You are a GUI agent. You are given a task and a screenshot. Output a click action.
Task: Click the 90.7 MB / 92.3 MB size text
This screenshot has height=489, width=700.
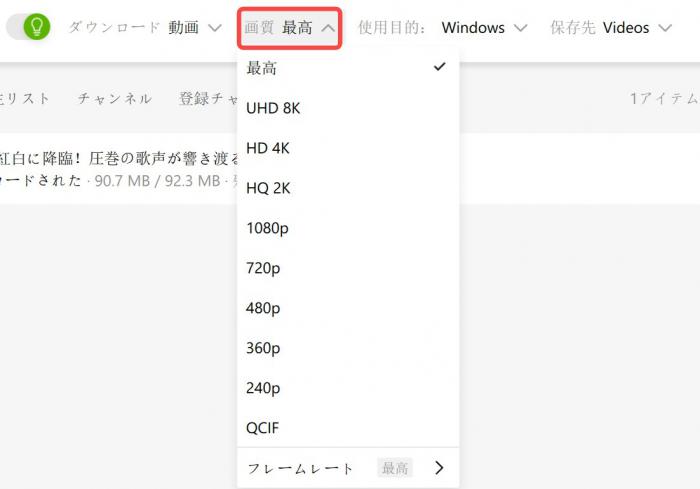coord(157,181)
